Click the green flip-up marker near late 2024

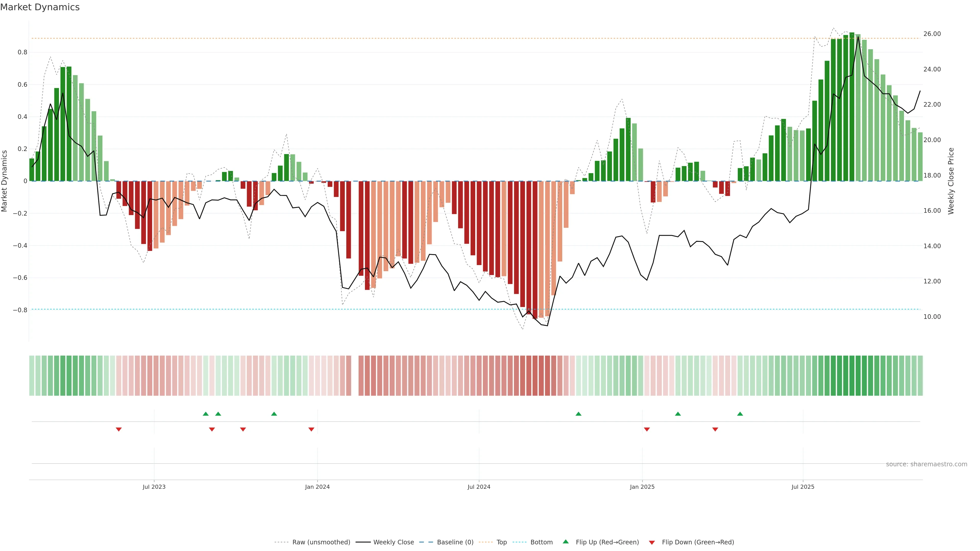pyautogui.click(x=578, y=414)
